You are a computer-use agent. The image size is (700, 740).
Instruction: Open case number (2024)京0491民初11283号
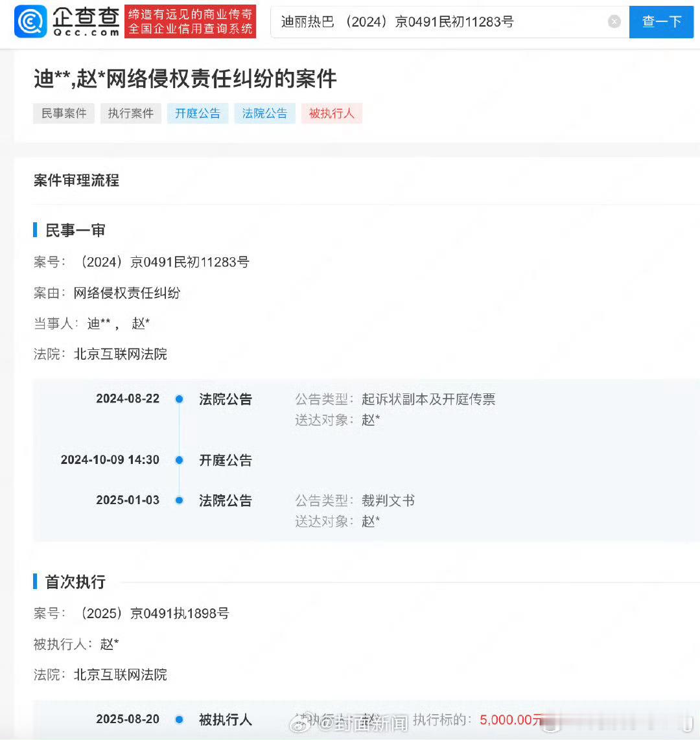tap(163, 262)
